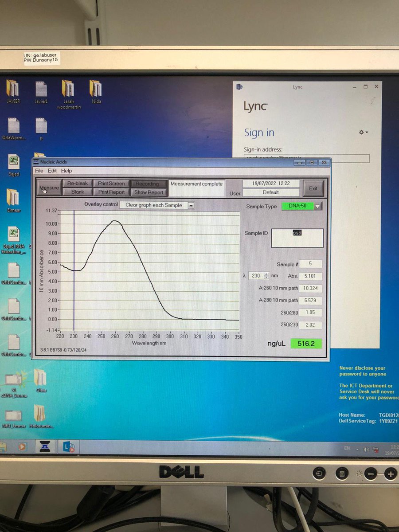Image resolution: width=399 pixels, height=532 pixels.
Task: Select the S1 cDNA_Emma desktop icon
Action: tap(14, 386)
